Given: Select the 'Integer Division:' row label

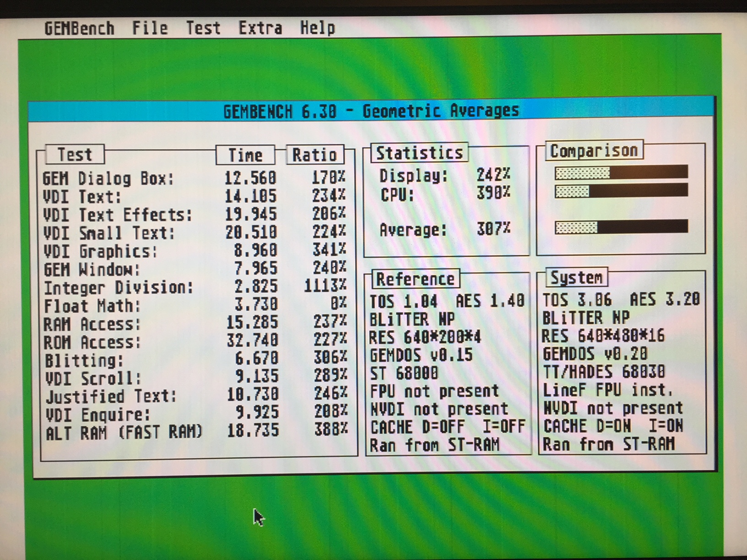Looking at the screenshot, I should (x=119, y=287).
